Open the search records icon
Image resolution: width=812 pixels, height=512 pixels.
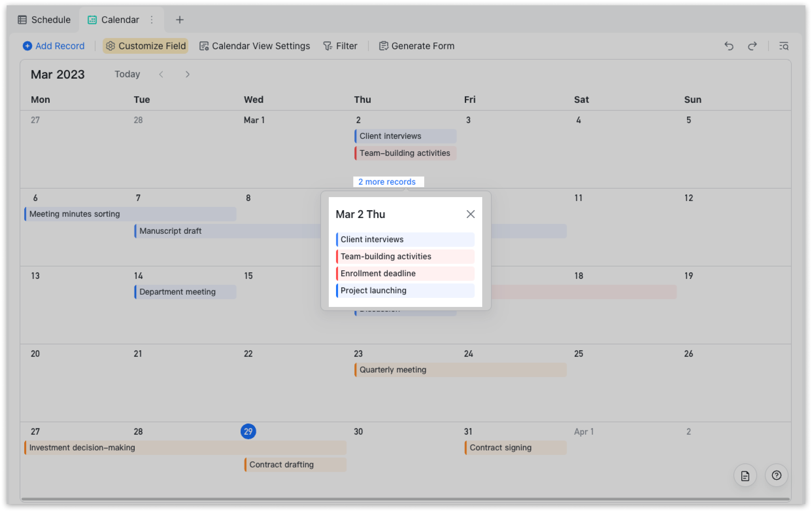tap(784, 46)
